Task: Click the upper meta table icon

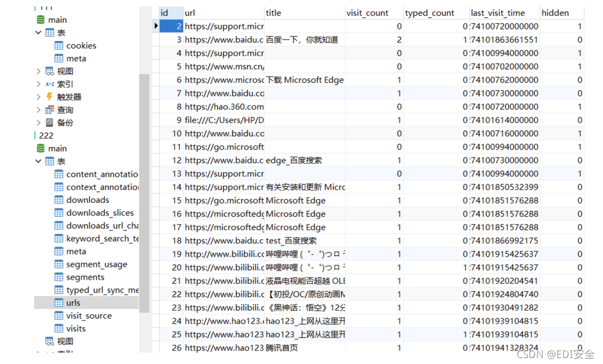Action: 59,58
